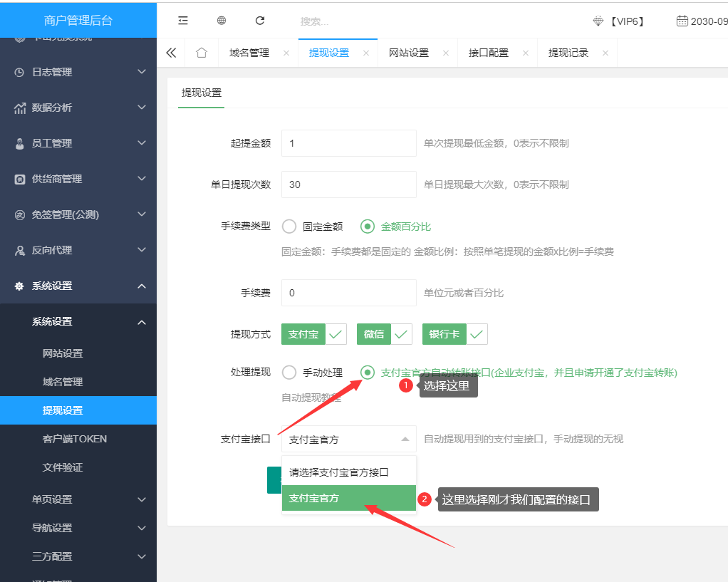This screenshot has width=728, height=582.
Task: Expand 员工管理 sidebar menu
Action: [x=142, y=143]
